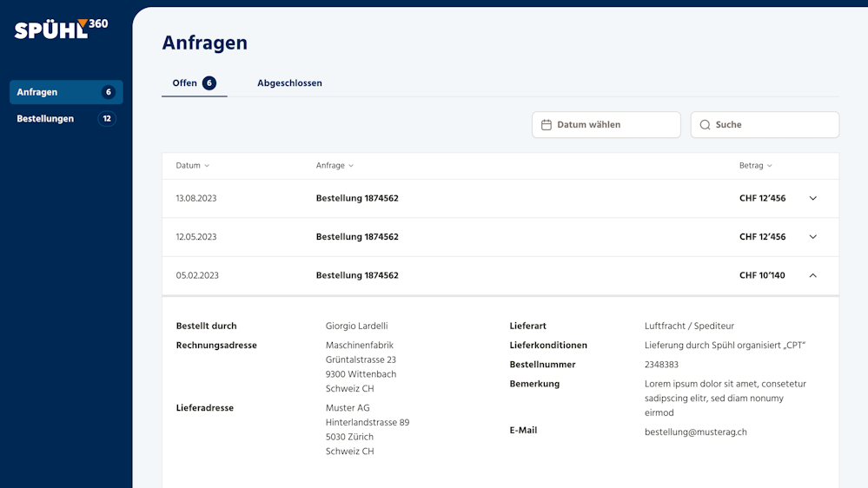Click the Lieferkonditionen label
868x488 pixels.
tap(548, 346)
